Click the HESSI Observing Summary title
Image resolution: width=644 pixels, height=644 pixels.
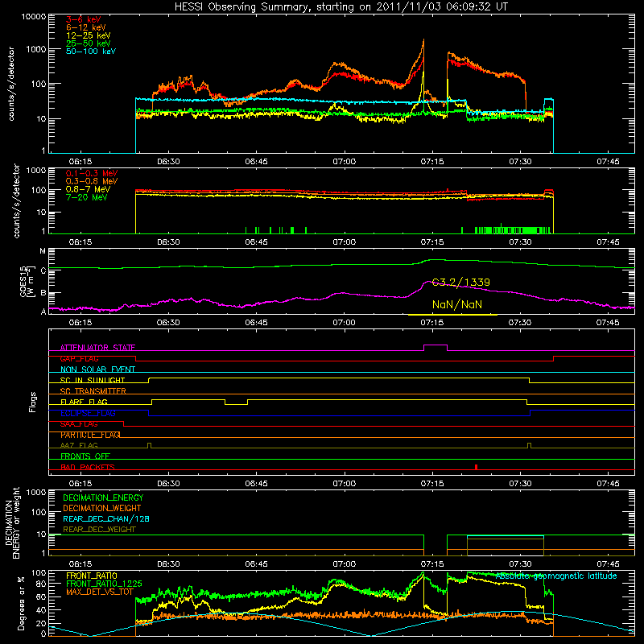pos(341,6)
